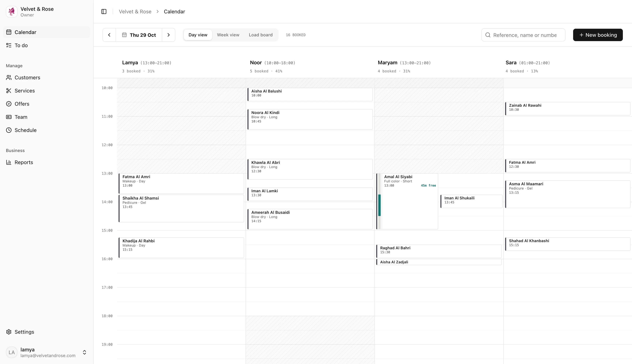Open Iman Al Lamki 13:30 booking
The width and height of the screenshot is (632, 364).
coord(310,194)
